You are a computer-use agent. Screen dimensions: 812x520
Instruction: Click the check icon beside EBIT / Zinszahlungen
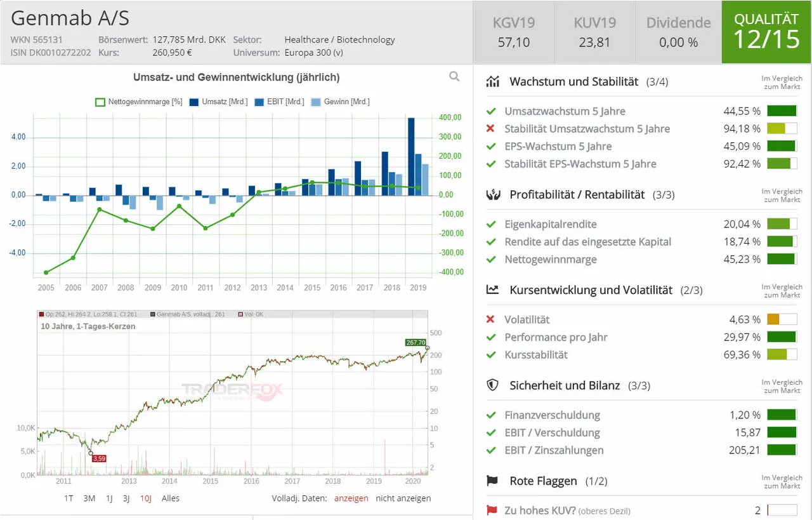[490, 450]
